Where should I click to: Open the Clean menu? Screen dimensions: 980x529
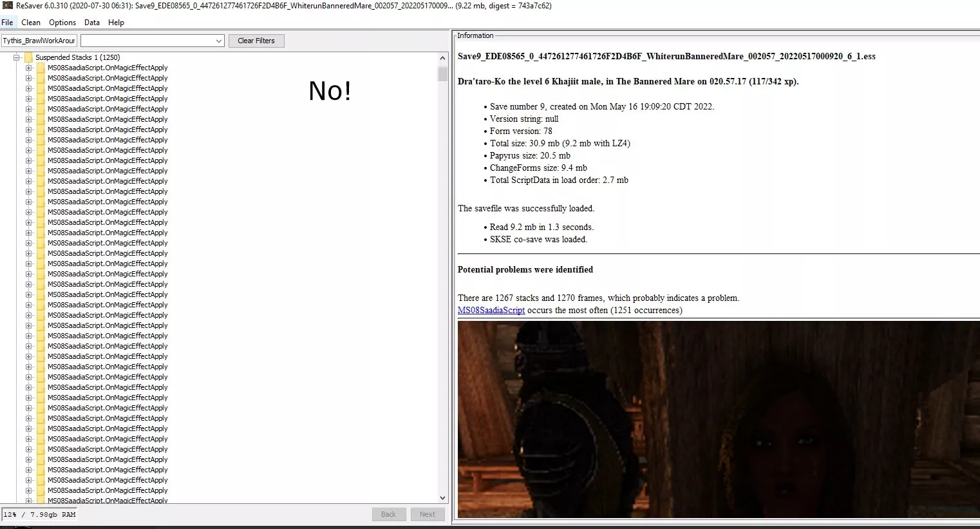(31, 22)
